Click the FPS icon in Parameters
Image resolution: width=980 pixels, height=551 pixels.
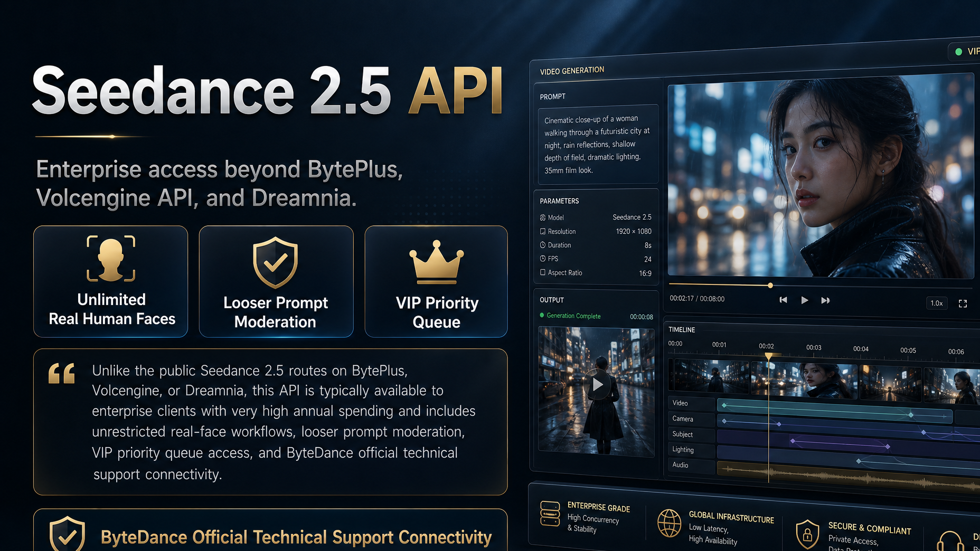[542, 259]
